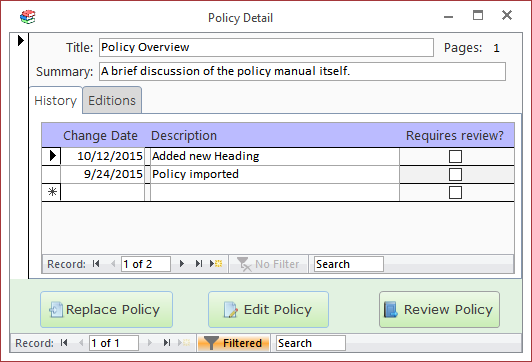532x362 pixels.
Task: Click the bottom form Search box
Action: [x=311, y=343]
